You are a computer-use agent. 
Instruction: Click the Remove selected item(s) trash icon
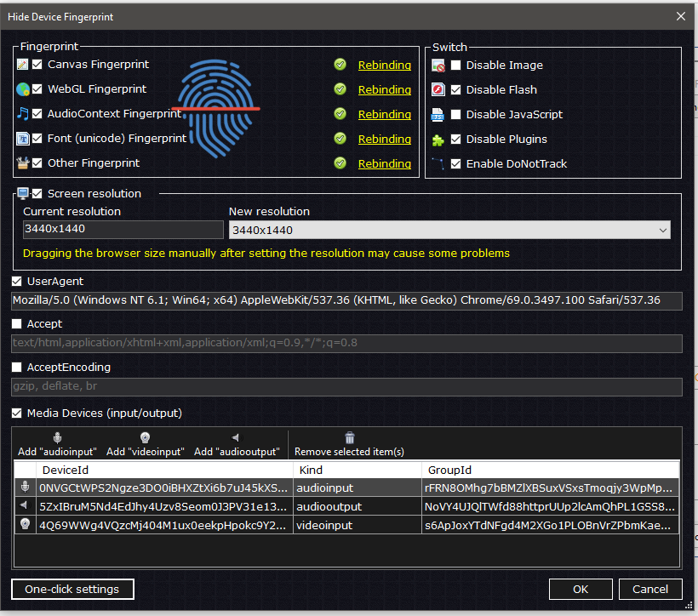coord(349,438)
